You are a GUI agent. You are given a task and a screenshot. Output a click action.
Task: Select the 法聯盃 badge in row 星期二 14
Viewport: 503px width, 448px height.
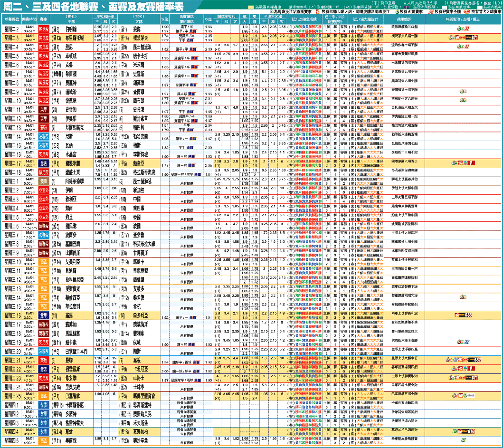click(x=44, y=137)
